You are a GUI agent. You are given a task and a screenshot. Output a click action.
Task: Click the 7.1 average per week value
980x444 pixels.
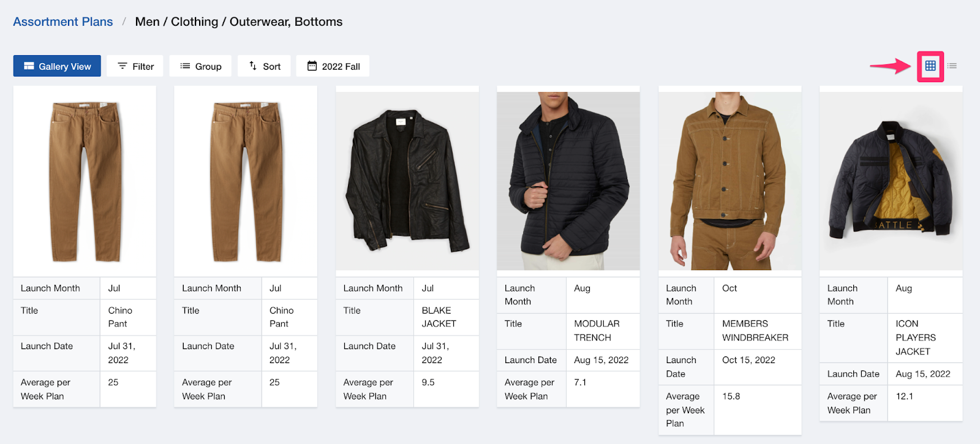pyautogui.click(x=580, y=382)
